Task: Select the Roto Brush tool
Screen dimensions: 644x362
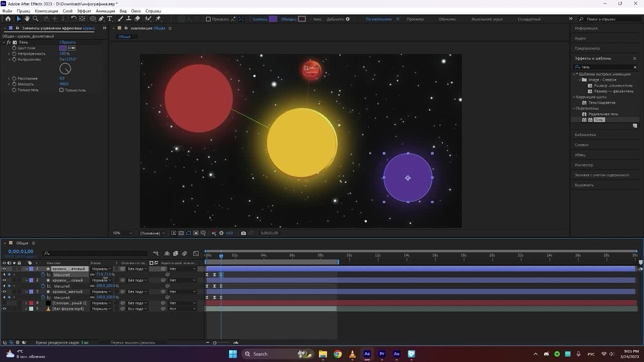Action: pos(148,19)
